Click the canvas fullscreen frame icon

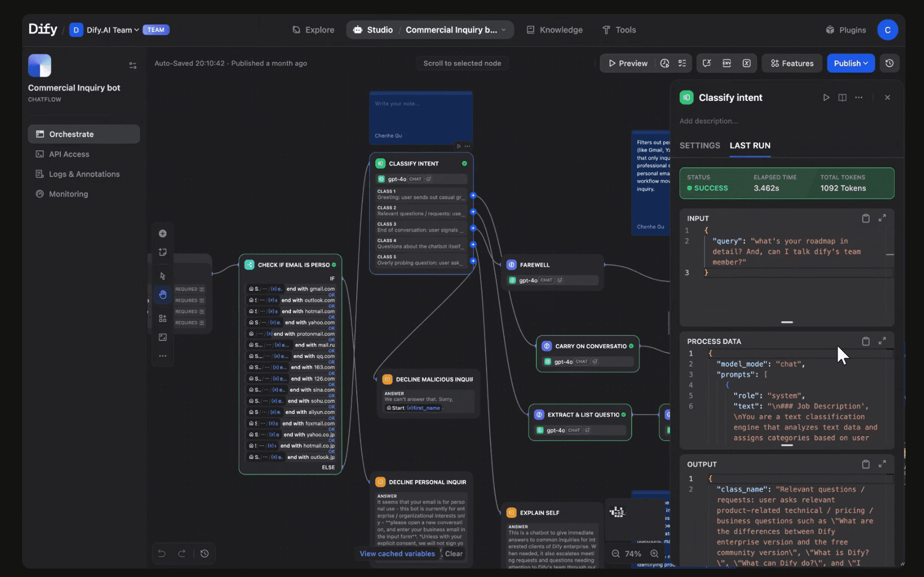[x=163, y=337]
